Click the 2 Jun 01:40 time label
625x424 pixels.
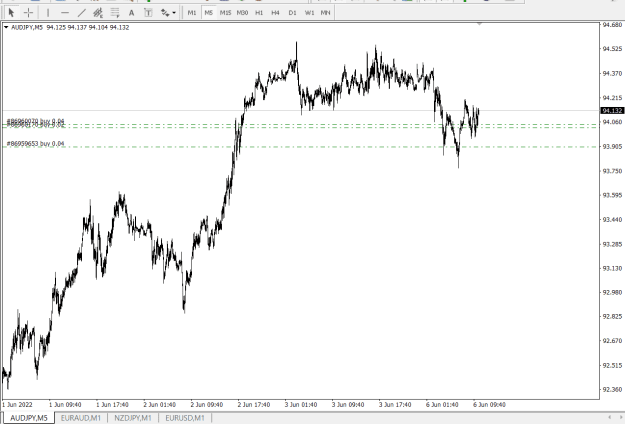coord(159,404)
